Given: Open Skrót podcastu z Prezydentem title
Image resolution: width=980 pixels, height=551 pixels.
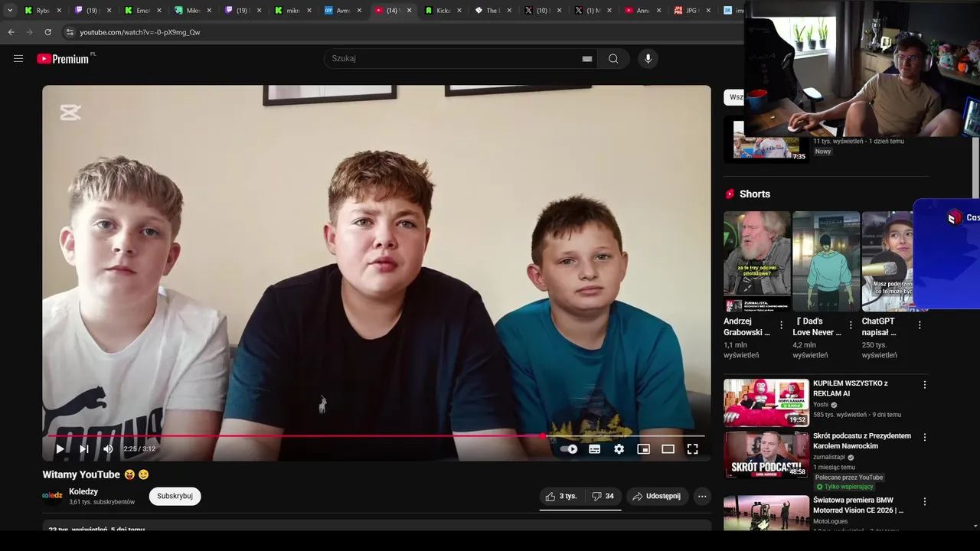Looking at the screenshot, I should coord(862,441).
